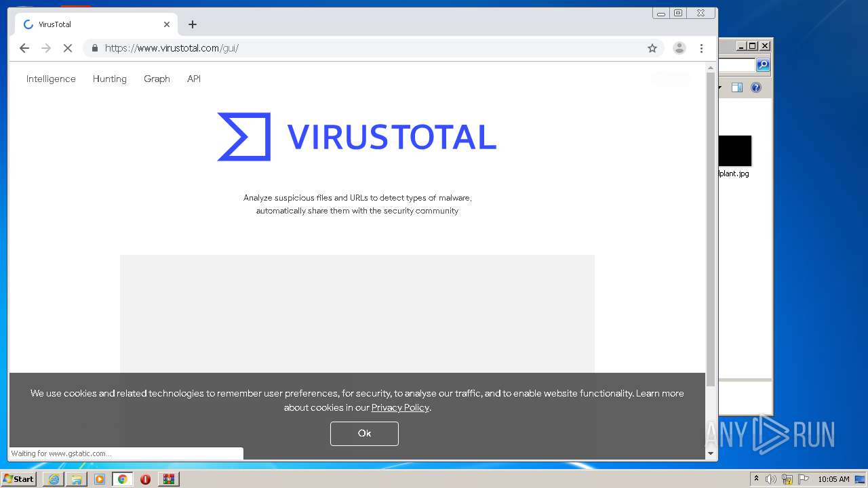Click the padlock site info icon
This screenshot has width=868, height=488.
pyautogui.click(x=94, y=48)
